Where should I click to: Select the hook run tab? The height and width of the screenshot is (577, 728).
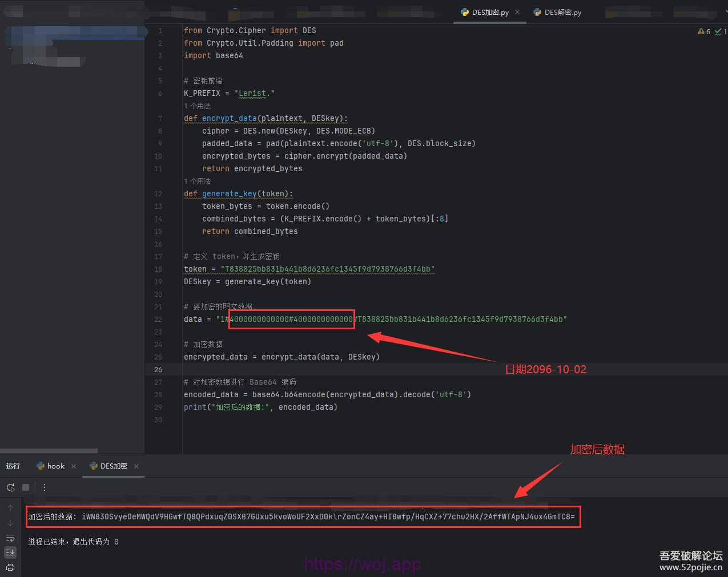51,466
